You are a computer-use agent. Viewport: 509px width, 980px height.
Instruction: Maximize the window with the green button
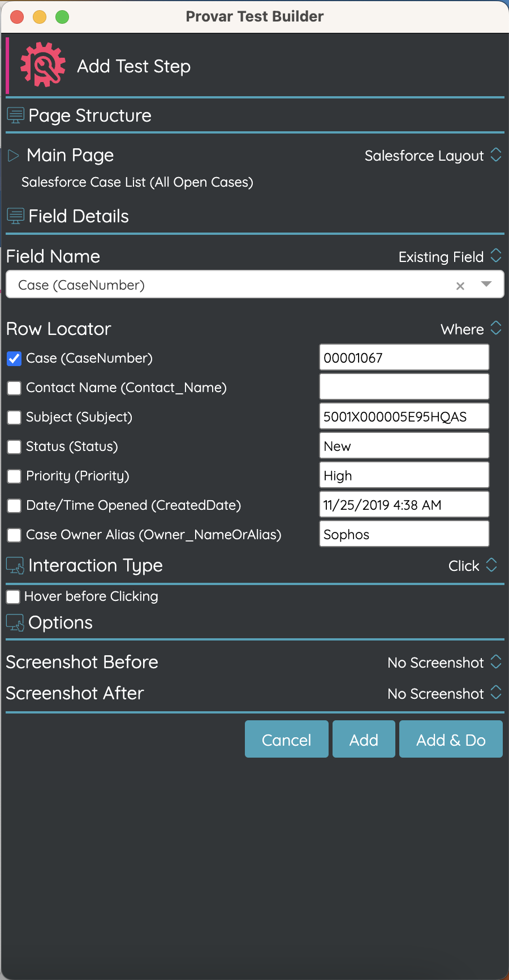click(62, 17)
